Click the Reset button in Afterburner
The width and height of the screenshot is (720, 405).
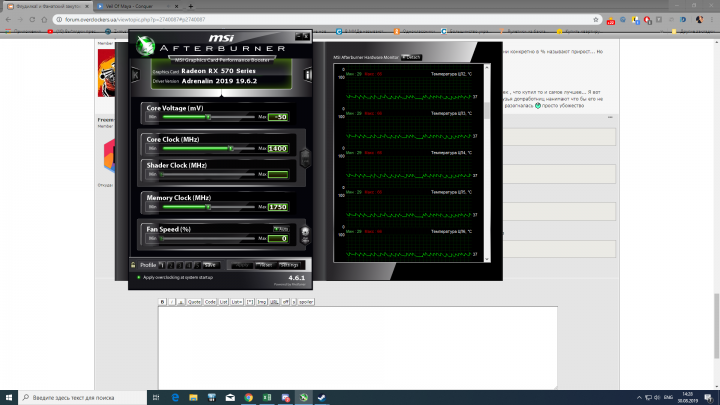click(x=265, y=265)
